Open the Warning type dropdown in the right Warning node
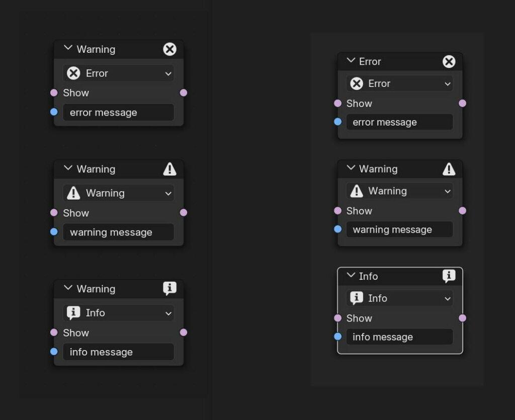515x420 pixels. click(399, 191)
